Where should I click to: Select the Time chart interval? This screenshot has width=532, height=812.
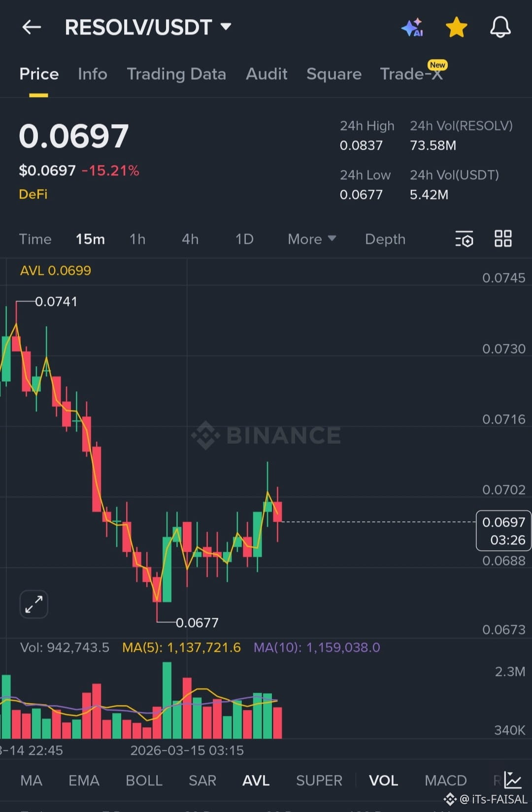(x=35, y=239)
